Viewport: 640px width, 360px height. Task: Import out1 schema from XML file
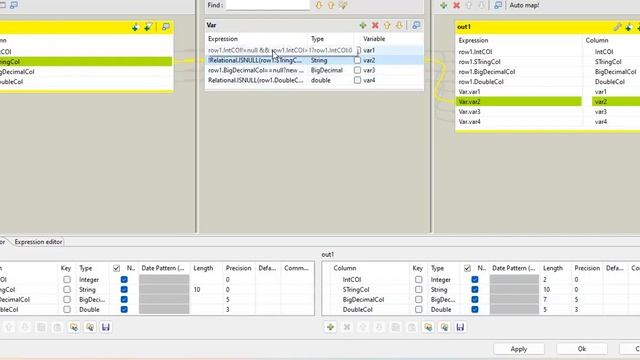pyautogui.click(x=428, y=327)
